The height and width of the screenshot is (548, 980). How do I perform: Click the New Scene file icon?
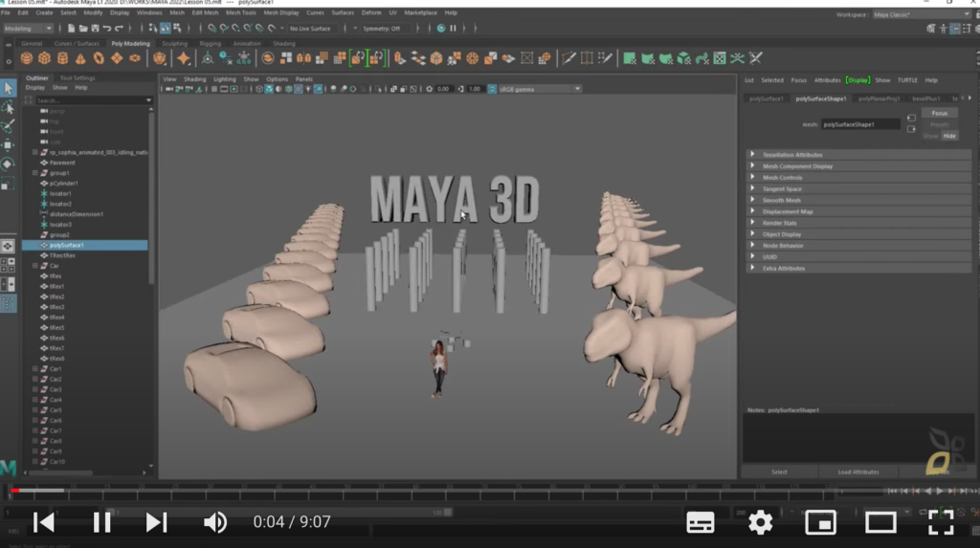pyautogui.click(x=71, y=28)
